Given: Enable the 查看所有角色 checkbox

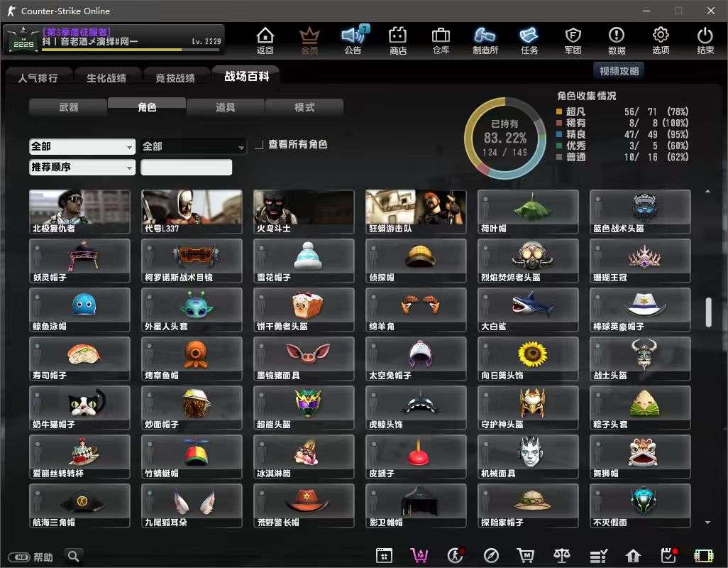Looking at the screenshot, I should [259, 146].
